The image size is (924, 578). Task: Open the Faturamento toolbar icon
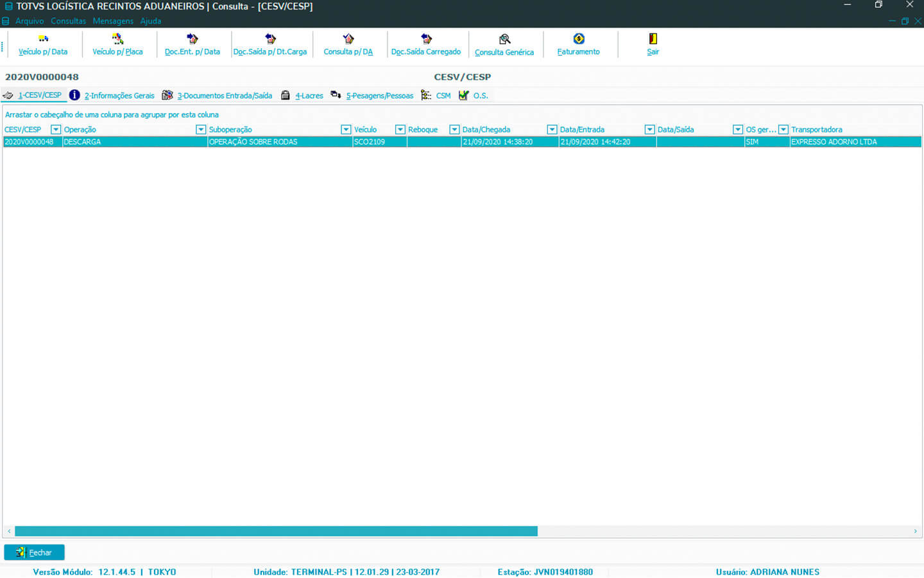[x=578, y=39]
